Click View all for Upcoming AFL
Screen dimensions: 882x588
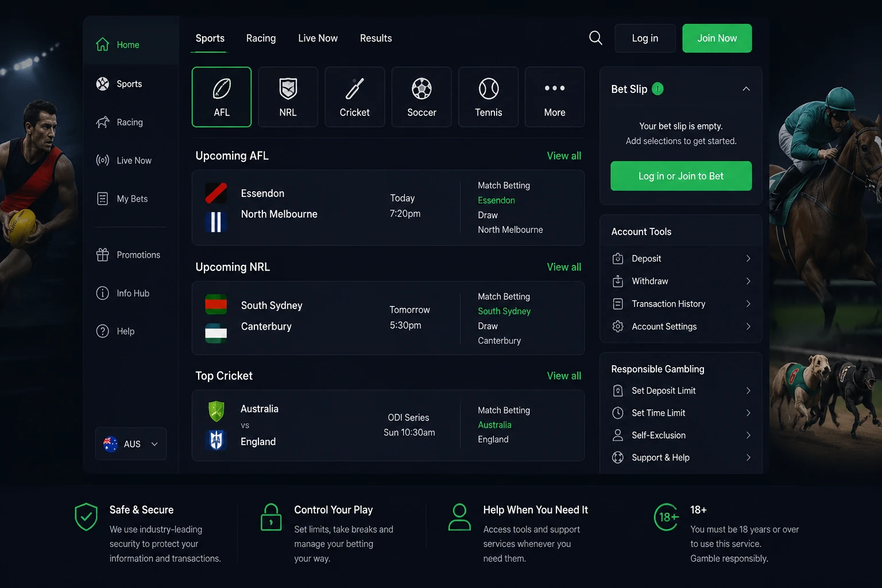(564, 156)
